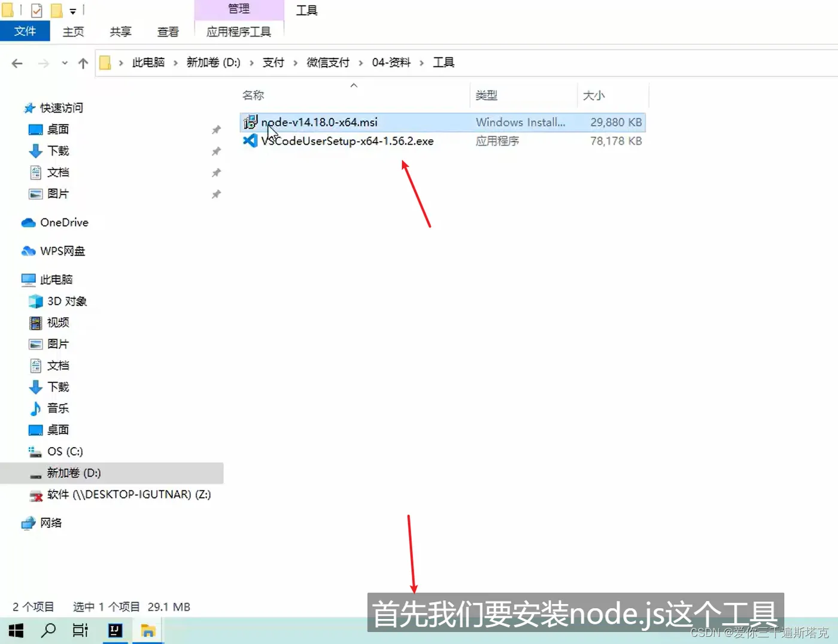Navigate to 新加卷 (D:) in the breadcrumb
838x644 pixels.
213,62
